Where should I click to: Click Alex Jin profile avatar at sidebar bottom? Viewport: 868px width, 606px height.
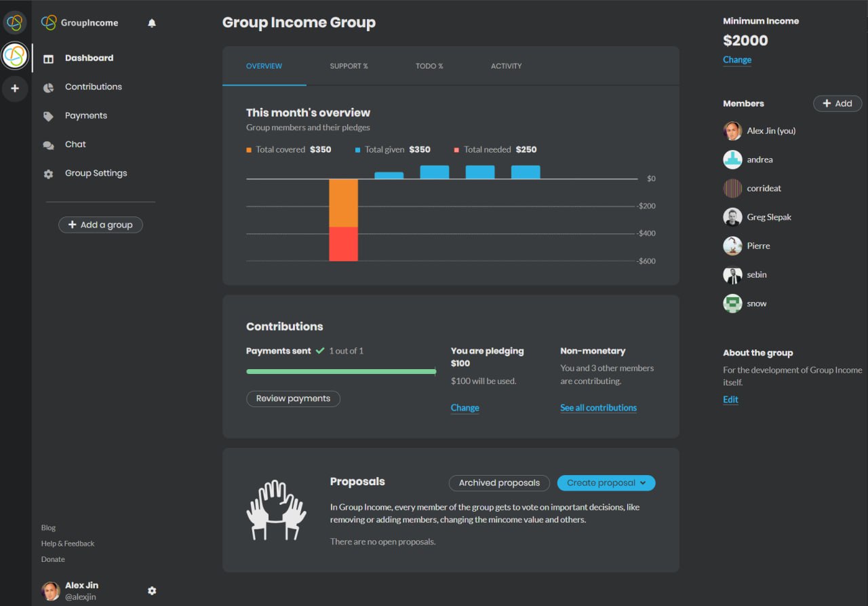pyautogui.click(x=51, y=590)
